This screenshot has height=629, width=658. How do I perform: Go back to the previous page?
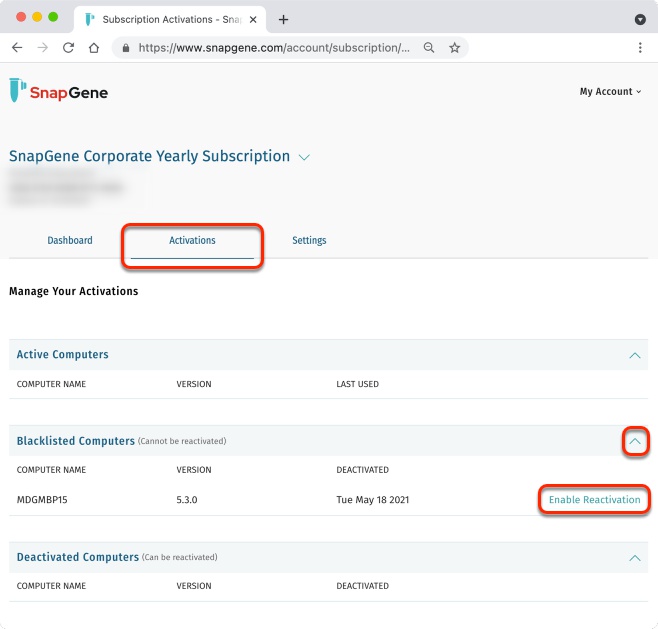click(x=17, y=47)
